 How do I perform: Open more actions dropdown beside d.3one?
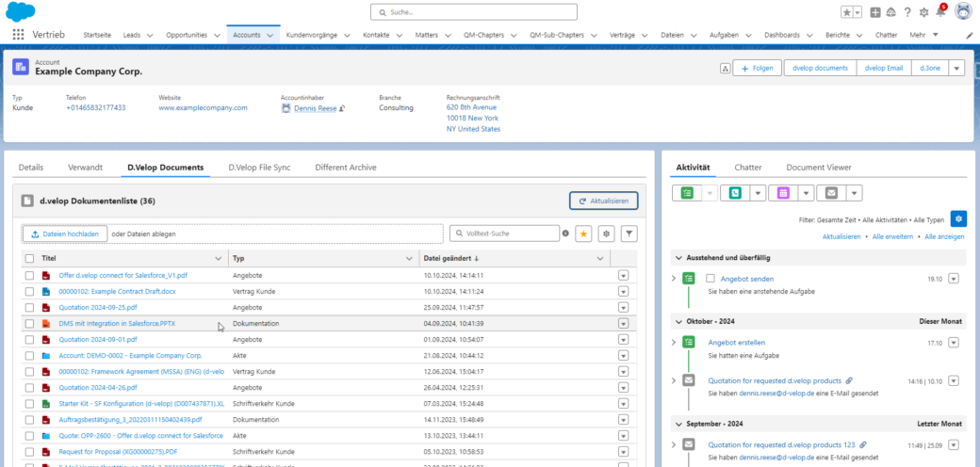coord(956,68)
